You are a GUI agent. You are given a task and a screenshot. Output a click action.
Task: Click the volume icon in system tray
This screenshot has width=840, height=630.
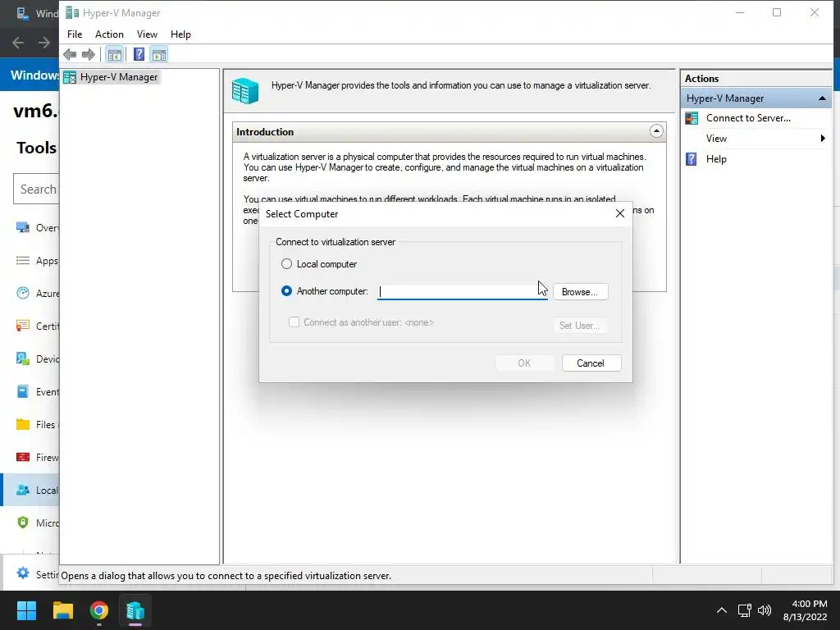click(x=765, y=610)
